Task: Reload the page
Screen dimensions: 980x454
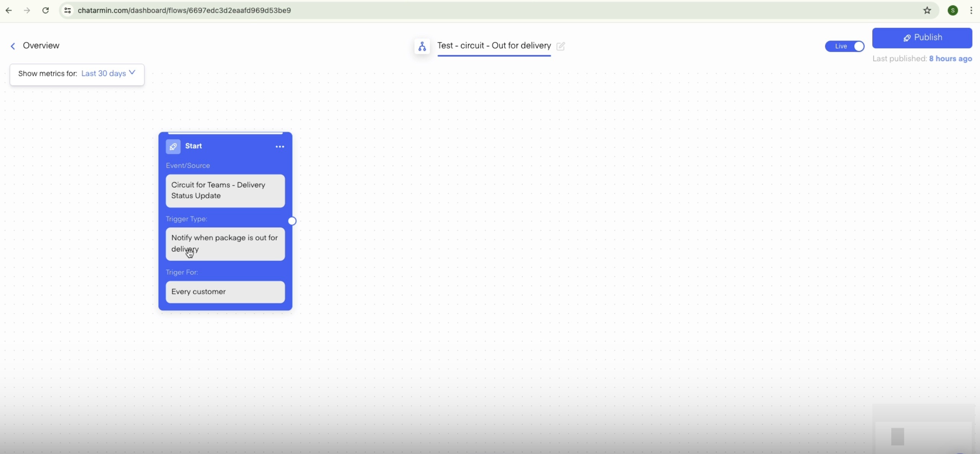Action: (45, 10)
